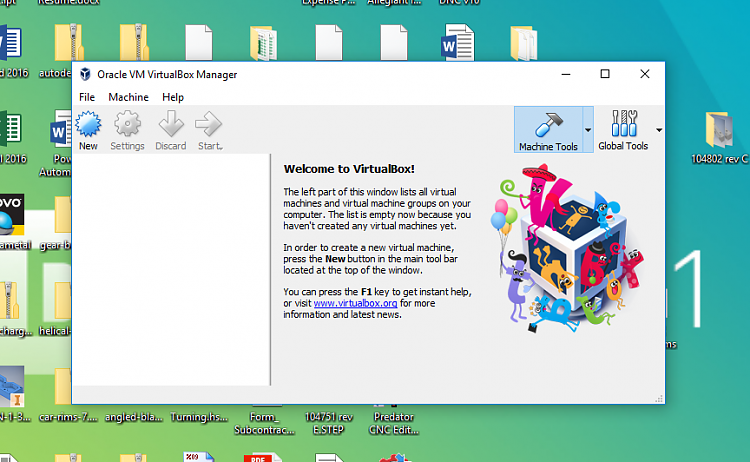This screenshot has height=462, width=750.
Task: Visit the www.virtualbox.org link
Action: click(x=355, y=303)
